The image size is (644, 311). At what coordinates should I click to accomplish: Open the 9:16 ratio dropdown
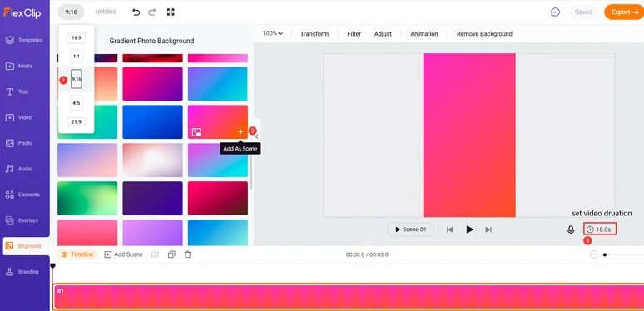tap(71, 12)
